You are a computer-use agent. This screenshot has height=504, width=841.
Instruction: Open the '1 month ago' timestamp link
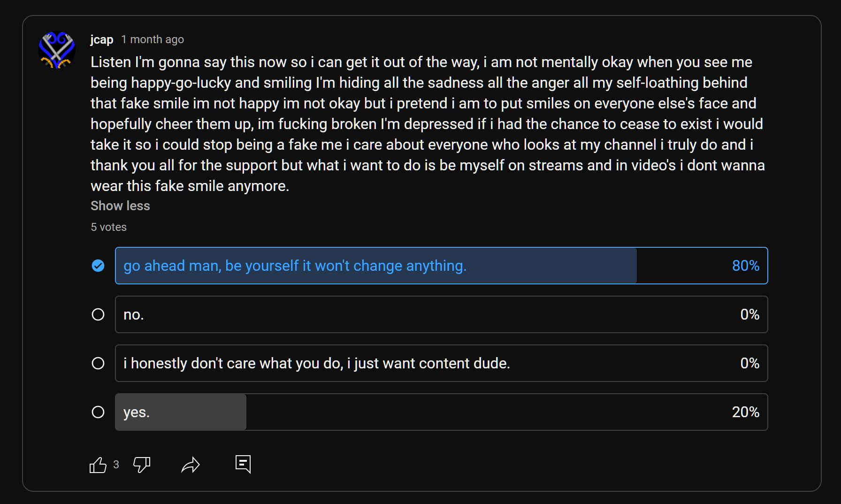pyautogui.click(x=153, y=39)
